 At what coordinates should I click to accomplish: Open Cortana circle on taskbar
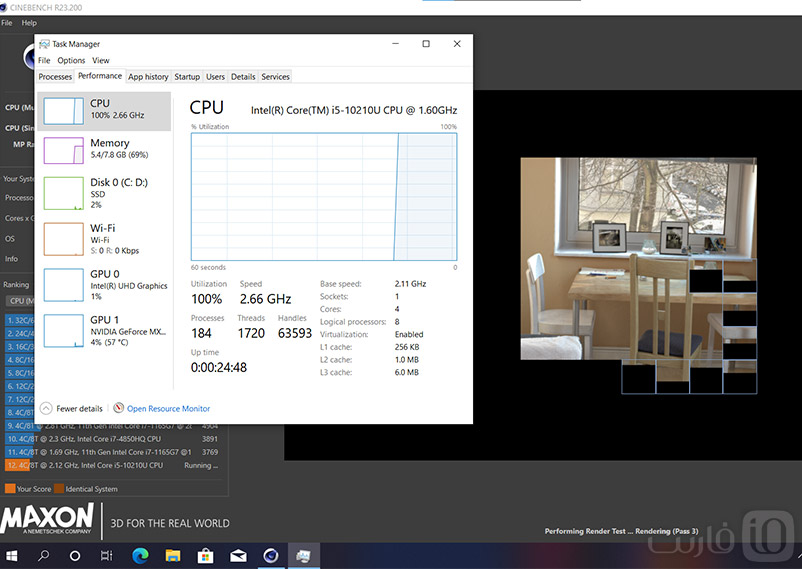click(x=75, y=556)
